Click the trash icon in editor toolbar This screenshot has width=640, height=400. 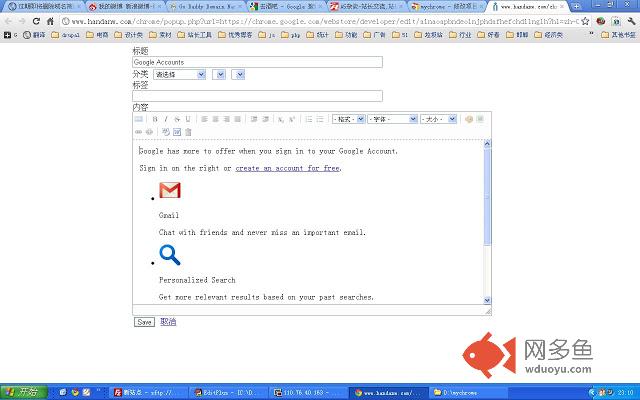point(188,132)
